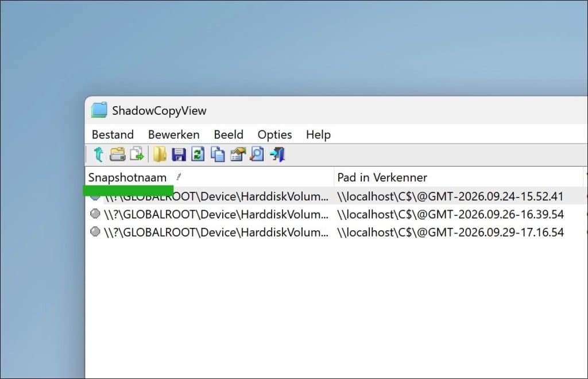Click the yellow folder toolbar icon

coord(160,154)
